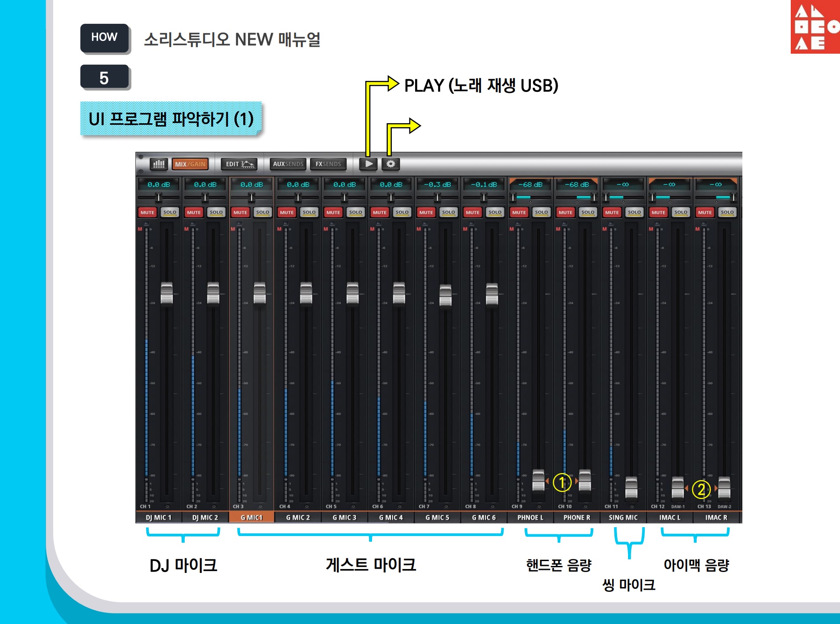Click the number 5 page badge
This screenshot has width=840, height=624.
(x=105, y=77)
